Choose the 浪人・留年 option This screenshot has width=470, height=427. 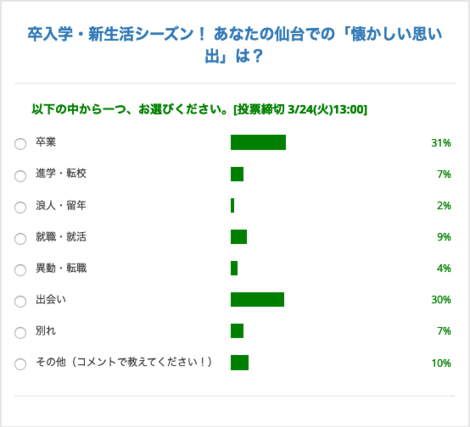pos(20,207)
